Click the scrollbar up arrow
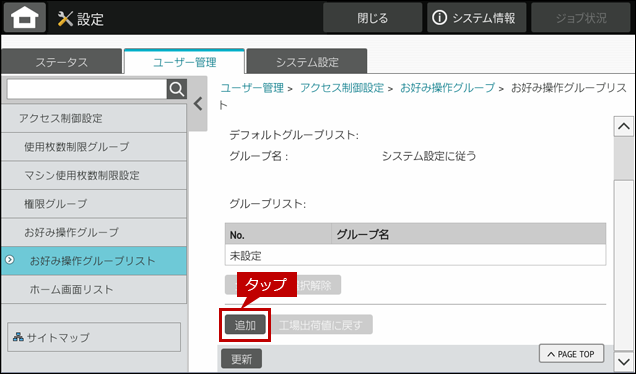Screen dimensions: 636x374 623,126
